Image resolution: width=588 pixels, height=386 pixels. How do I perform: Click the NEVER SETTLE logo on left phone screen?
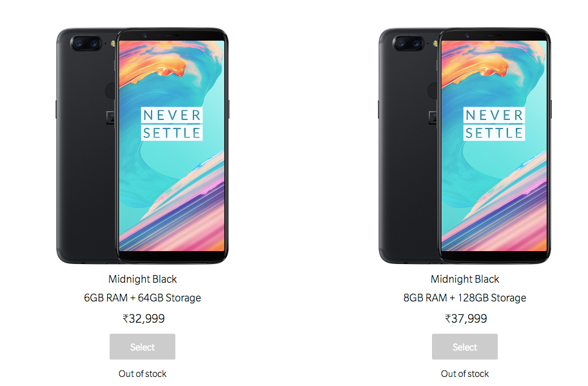(x=171, y=124)
